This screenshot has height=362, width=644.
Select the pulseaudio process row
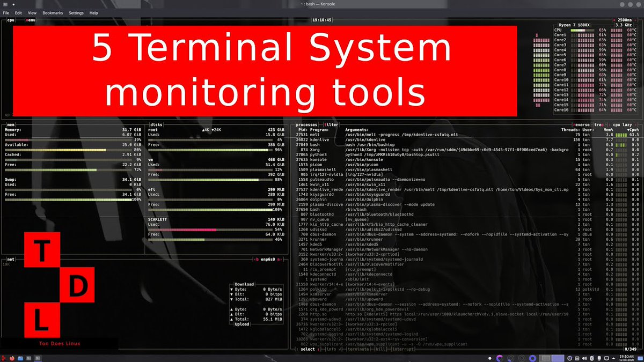(467, 180)
